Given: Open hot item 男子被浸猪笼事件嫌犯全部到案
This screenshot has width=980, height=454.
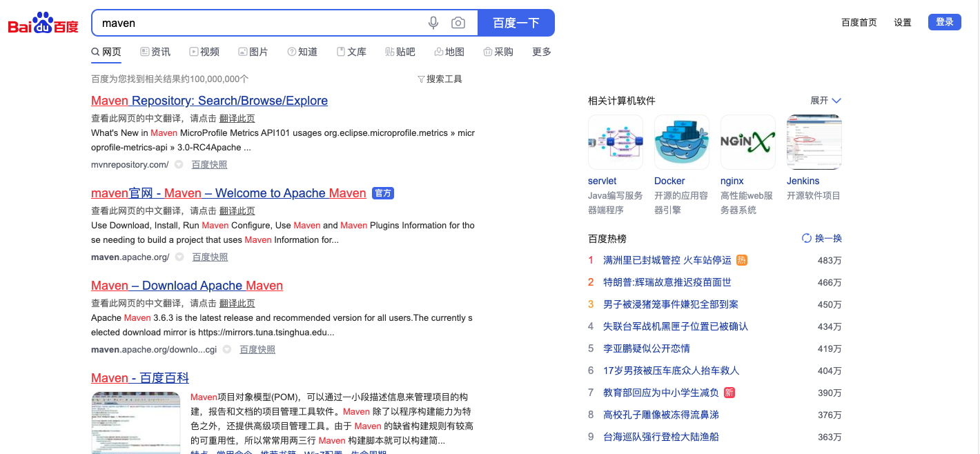Looking at the screenshot, I should pyautogui.click(x=671, y=304).
